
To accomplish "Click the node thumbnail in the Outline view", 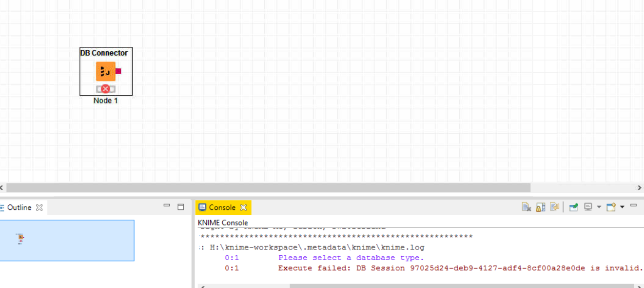I will pyautogui.click(x=20, y=239).
